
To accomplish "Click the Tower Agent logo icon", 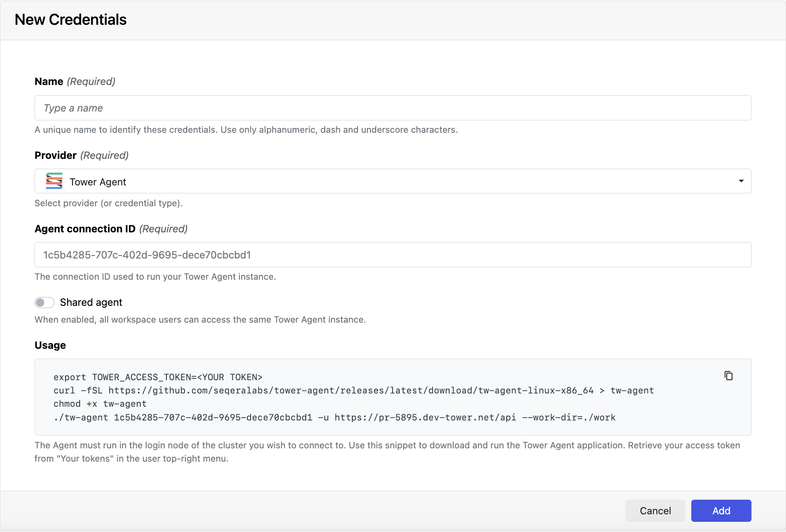I will 54,181.
